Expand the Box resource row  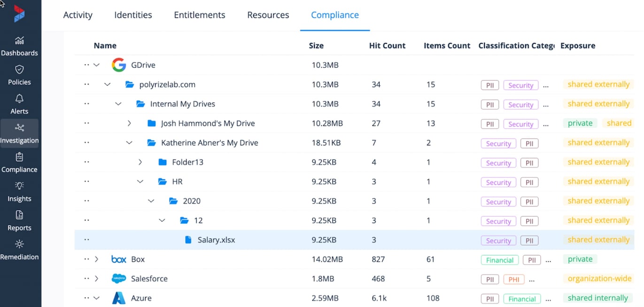97,259
